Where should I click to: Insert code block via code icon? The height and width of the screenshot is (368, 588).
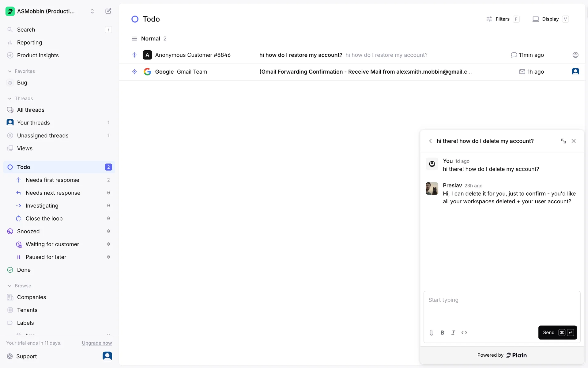tap(464, 332)
